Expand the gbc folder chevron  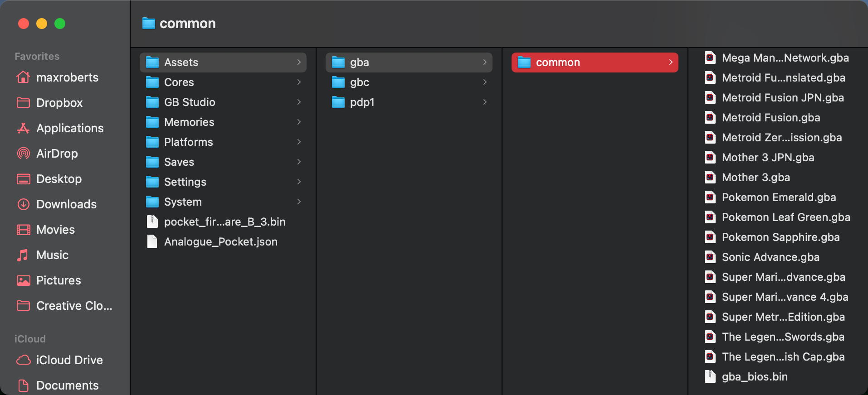(485, 82)
